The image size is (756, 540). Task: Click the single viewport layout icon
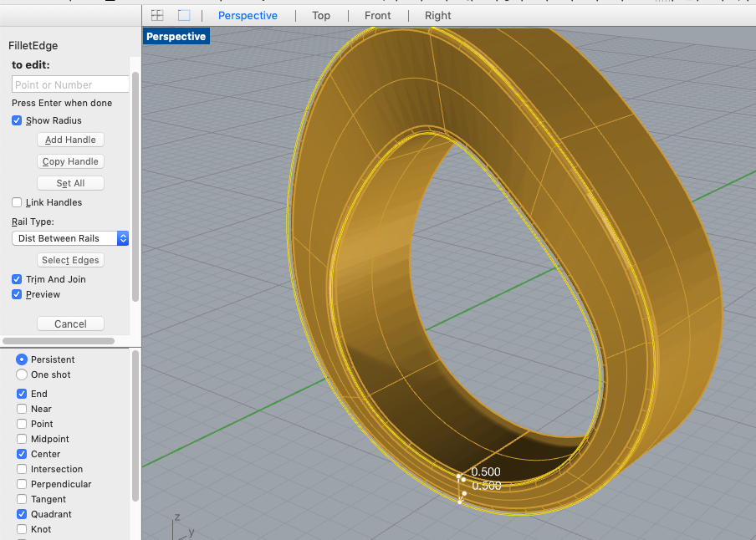point(184,15)
